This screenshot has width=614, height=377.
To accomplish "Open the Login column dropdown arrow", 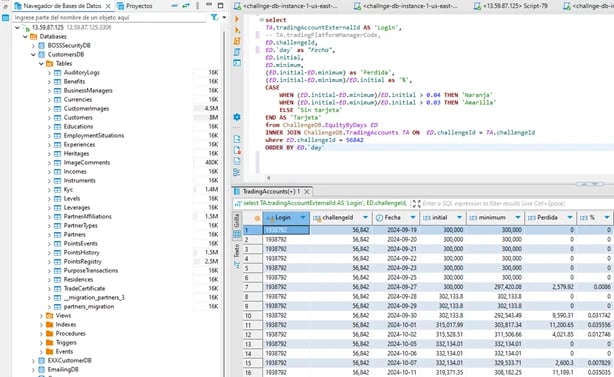I will click(303, 218).
